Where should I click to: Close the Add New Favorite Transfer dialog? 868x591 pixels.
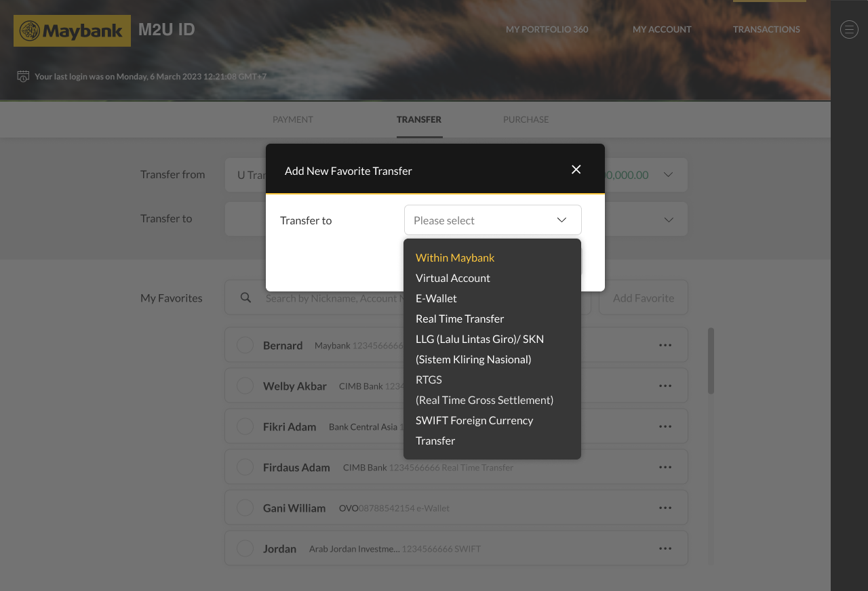pos(576,169)
